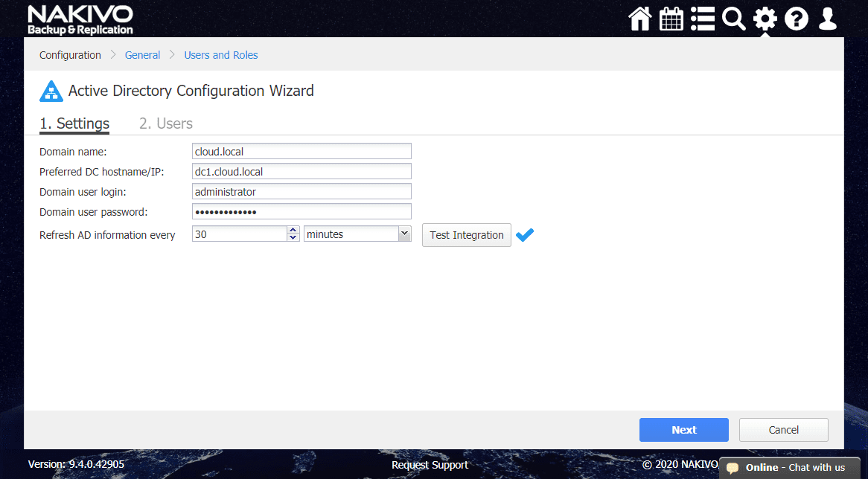Navigate to General via the breadcrumb
The image size is (868, 479).
[x=142, y=54]
